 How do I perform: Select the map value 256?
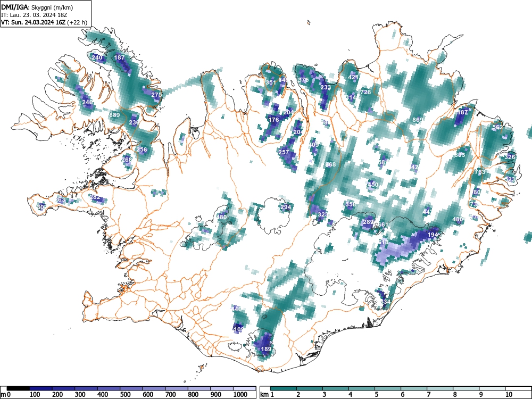(142, 149)
